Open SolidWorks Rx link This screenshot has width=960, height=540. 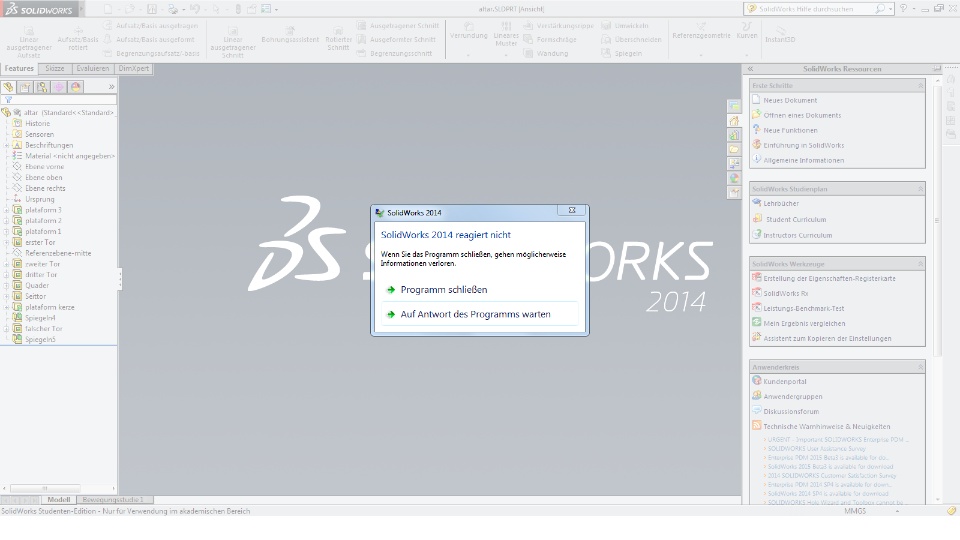pos(786,293)
